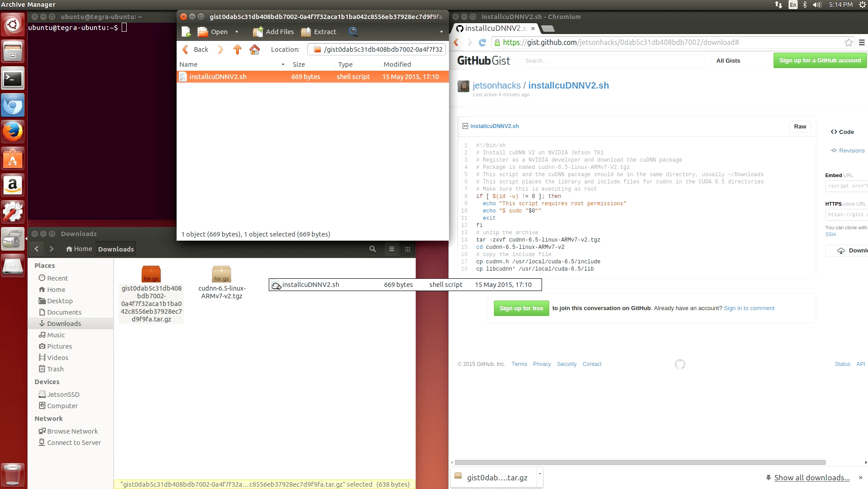The image size is (868, 489).
Task: Select the cudnn-6.5-linux-ARMv7-v2.tgz file
Action: pos(222,282)
